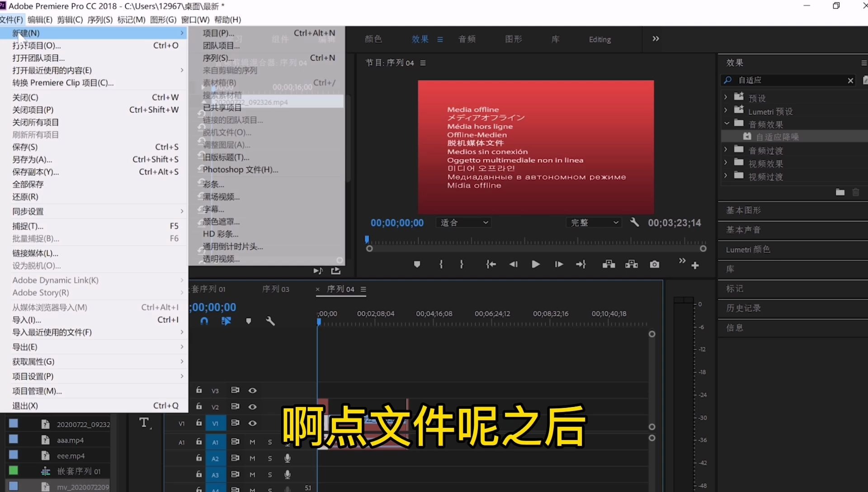Screen dimensions: 868x492
Task: Toggle sync lock on track V1
Action: coord(235,423)
